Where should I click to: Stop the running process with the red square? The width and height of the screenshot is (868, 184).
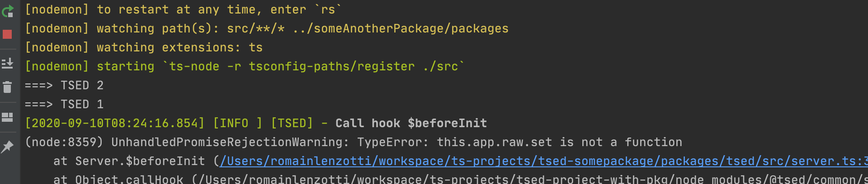click(x=7, y=34)
